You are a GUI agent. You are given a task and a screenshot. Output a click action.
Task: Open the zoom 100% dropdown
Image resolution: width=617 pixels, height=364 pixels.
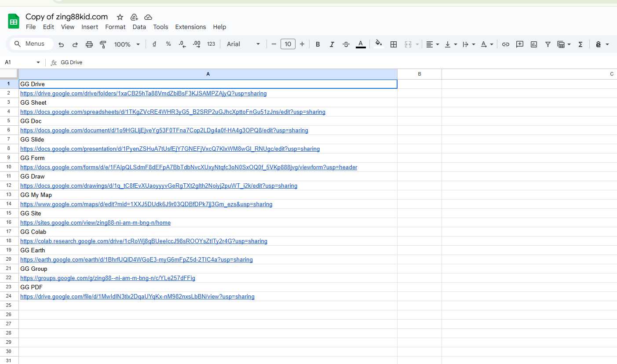[127, 44]
